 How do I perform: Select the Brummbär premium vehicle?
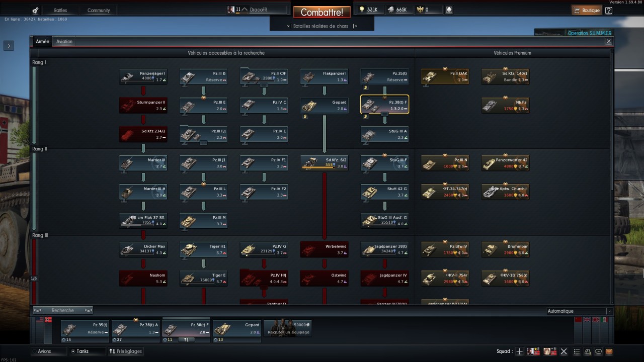coord(506,249)
